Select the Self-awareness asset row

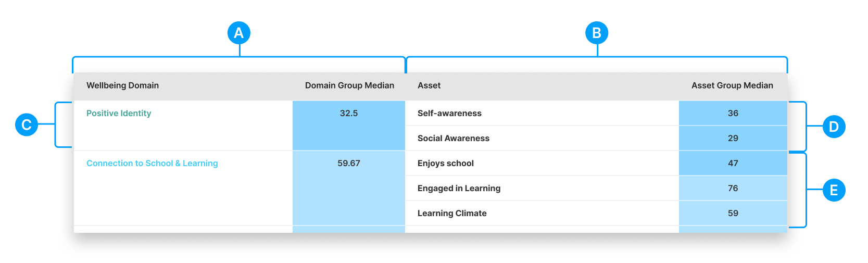pos(449,113)
